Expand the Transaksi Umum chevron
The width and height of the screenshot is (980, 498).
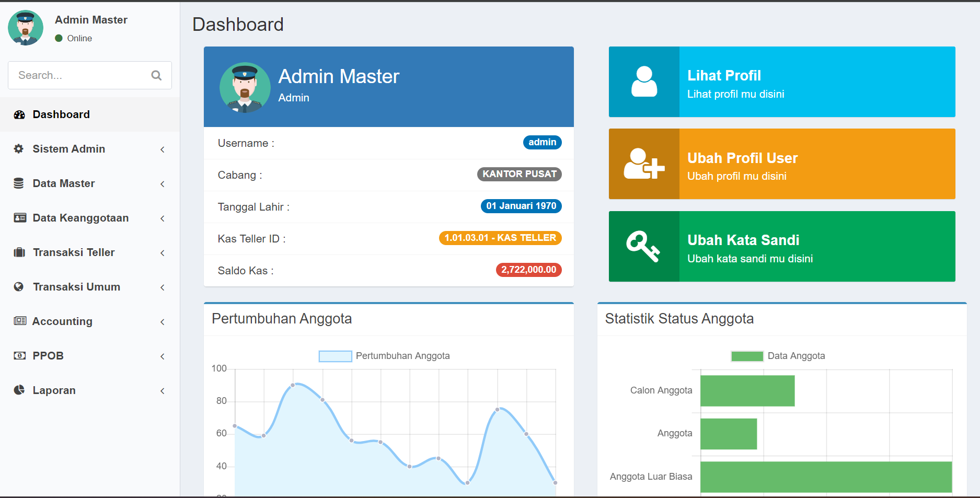pyautogui.click(x=163, y=287)
